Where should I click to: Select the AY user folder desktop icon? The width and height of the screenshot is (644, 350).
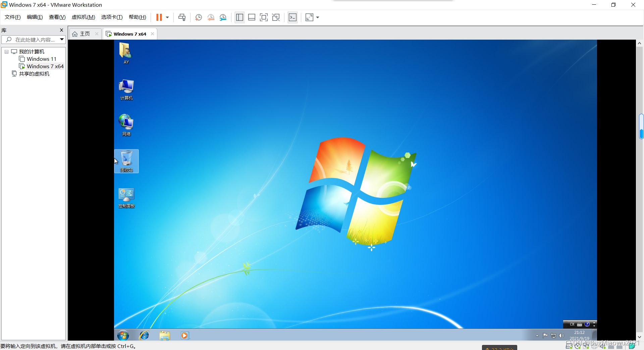(x=126, y=53)
